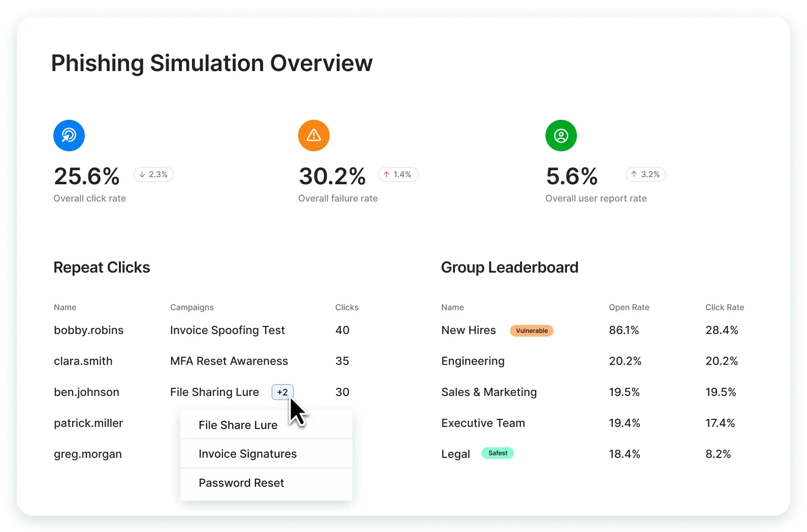Click the 5.6% user report rate value
Viewport: 807px width, 532px height.
572,176
